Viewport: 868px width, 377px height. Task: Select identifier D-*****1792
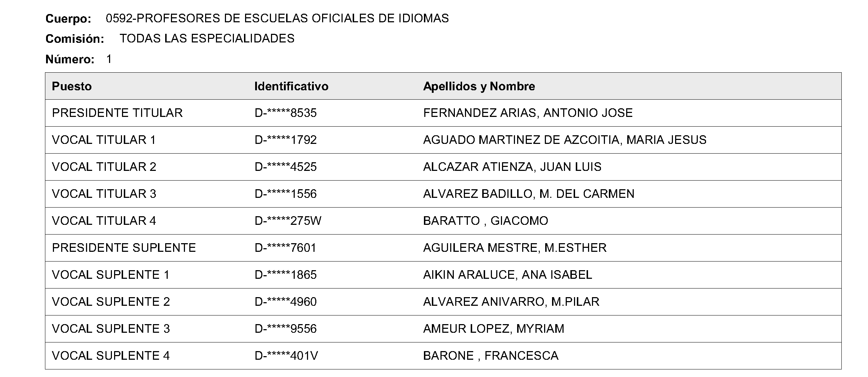[x=286, y=140]
